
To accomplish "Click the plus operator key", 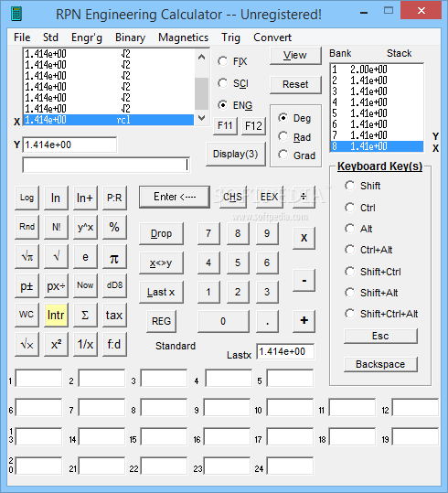I will pyautogui.click(x=304, y=321).
